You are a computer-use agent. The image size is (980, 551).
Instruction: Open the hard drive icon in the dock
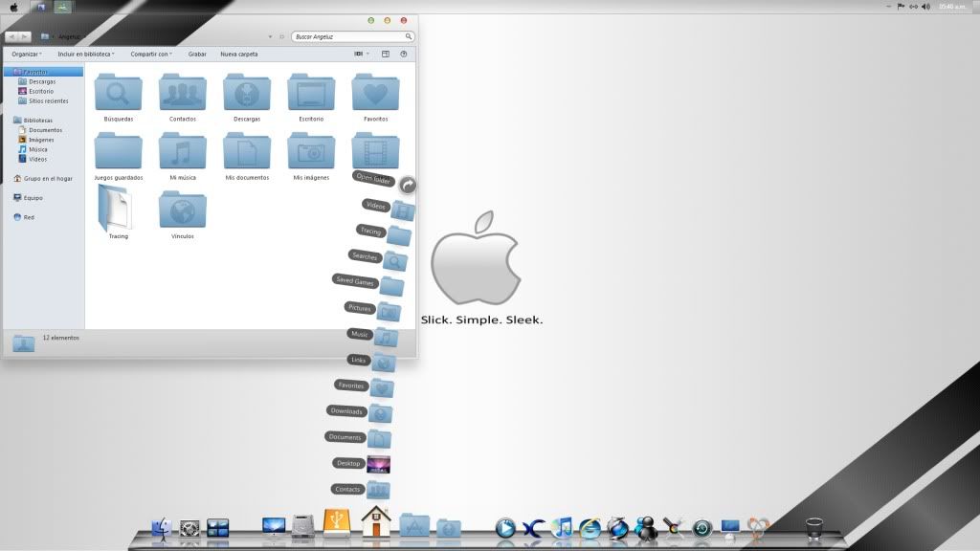pyautogui.click(x=303, y=526)
